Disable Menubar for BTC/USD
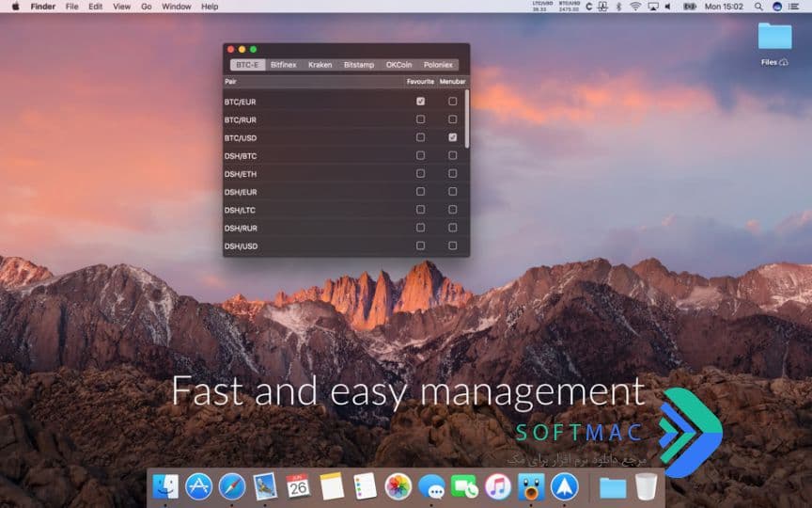The width and height of the screenshot is (812, 508). pos(453,137)
